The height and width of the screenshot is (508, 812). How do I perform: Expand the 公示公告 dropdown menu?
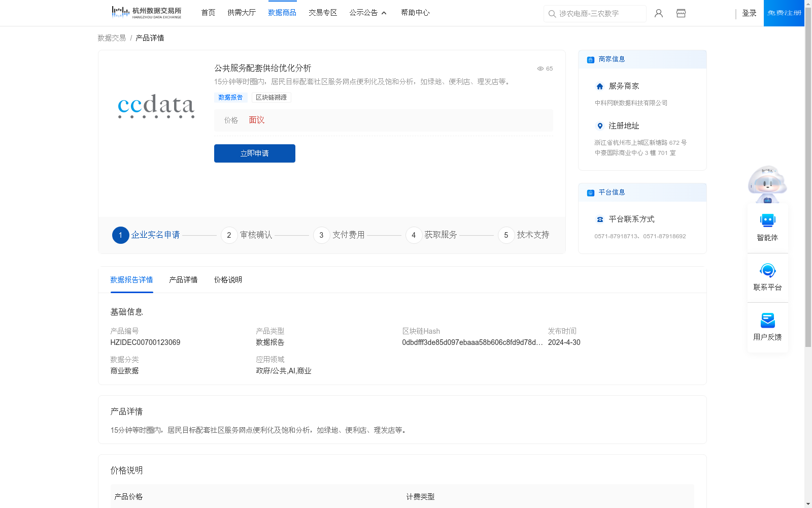pos(368,13)
